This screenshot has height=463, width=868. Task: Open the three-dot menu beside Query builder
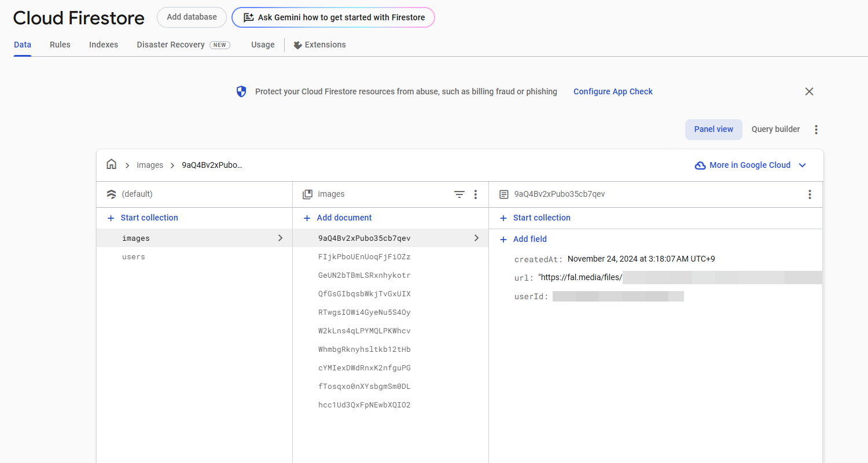coord(816,130)
